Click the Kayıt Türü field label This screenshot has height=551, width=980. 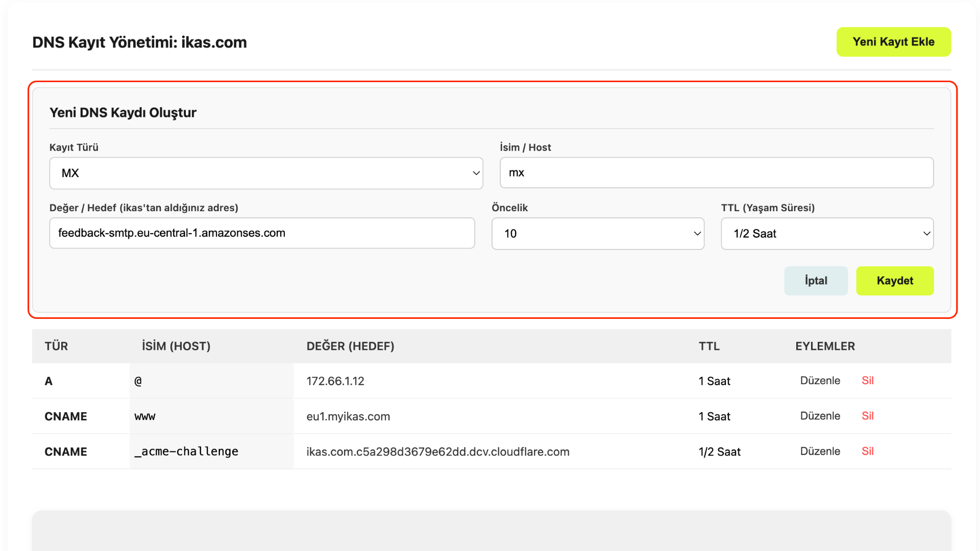(73, 147)
